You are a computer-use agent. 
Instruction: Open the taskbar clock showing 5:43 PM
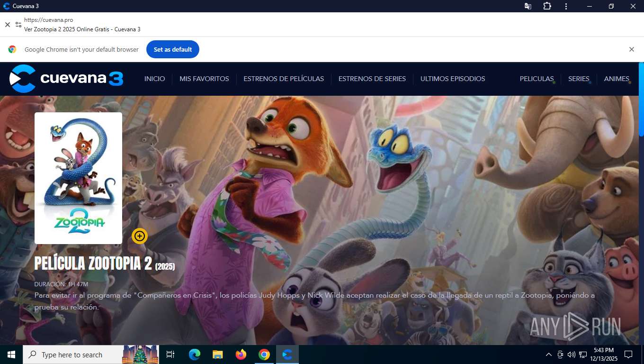pos(604,355)
